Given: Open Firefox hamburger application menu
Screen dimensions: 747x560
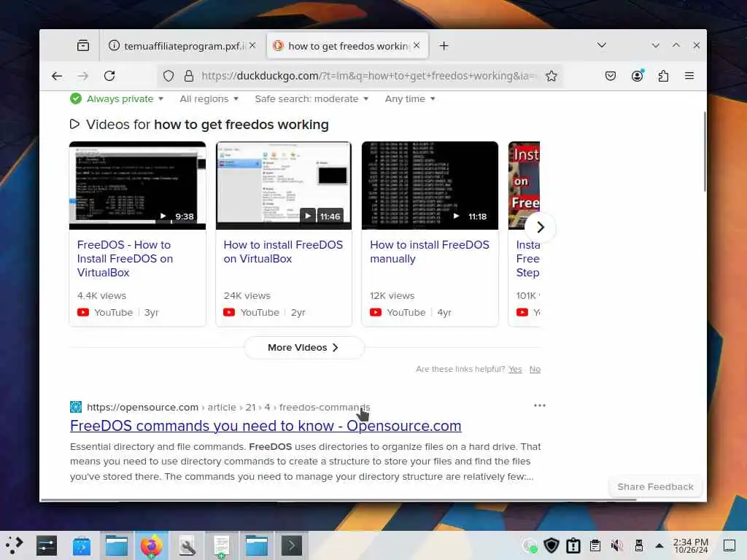Looking at the screenshot, I should pos(689,76).
